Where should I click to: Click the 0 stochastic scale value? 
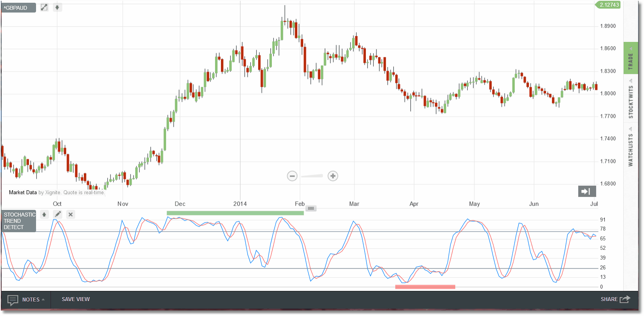[x=602, y=287]
